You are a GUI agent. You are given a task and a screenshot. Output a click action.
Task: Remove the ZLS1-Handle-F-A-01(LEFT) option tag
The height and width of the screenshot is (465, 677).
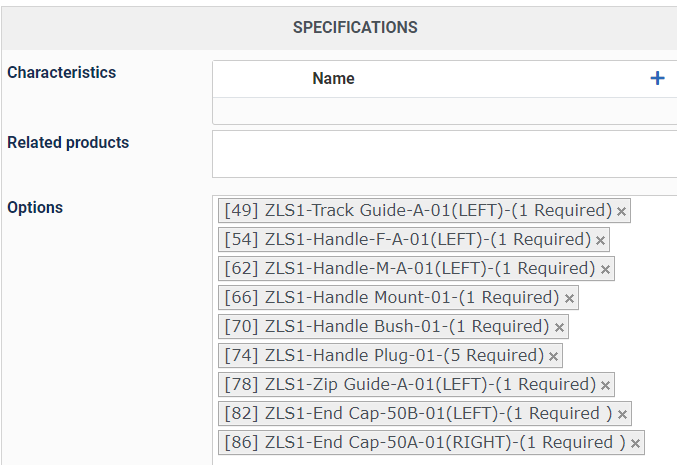600,240
